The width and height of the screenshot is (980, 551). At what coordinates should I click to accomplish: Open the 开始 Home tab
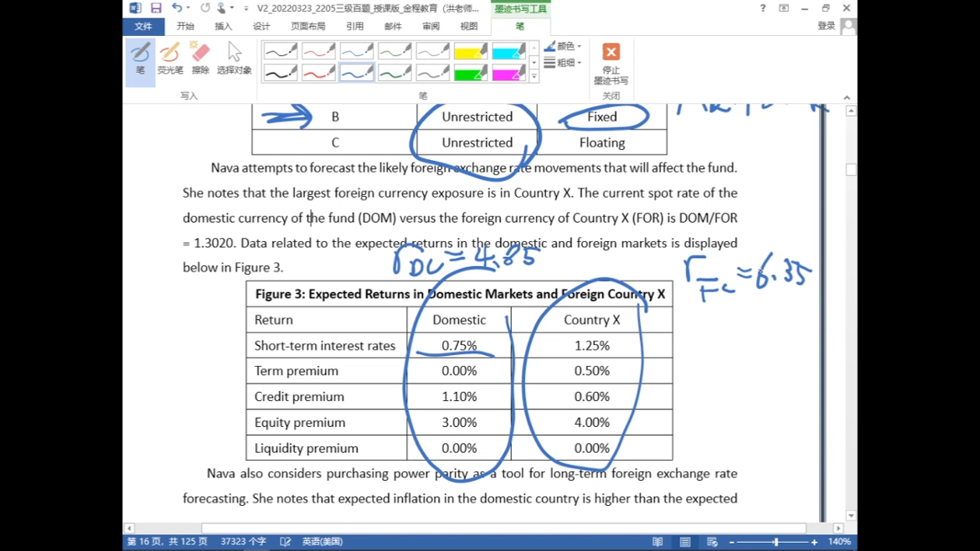185,26
